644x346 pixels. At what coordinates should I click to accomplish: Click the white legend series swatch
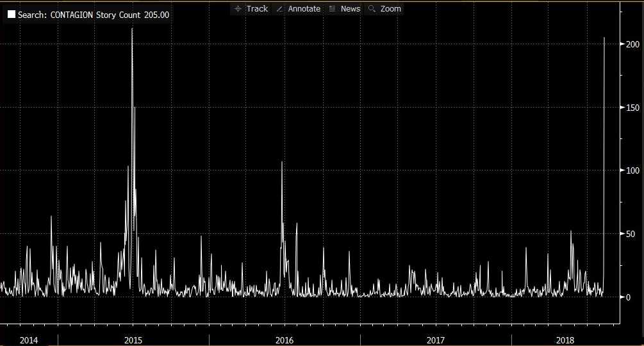(12, 15)
